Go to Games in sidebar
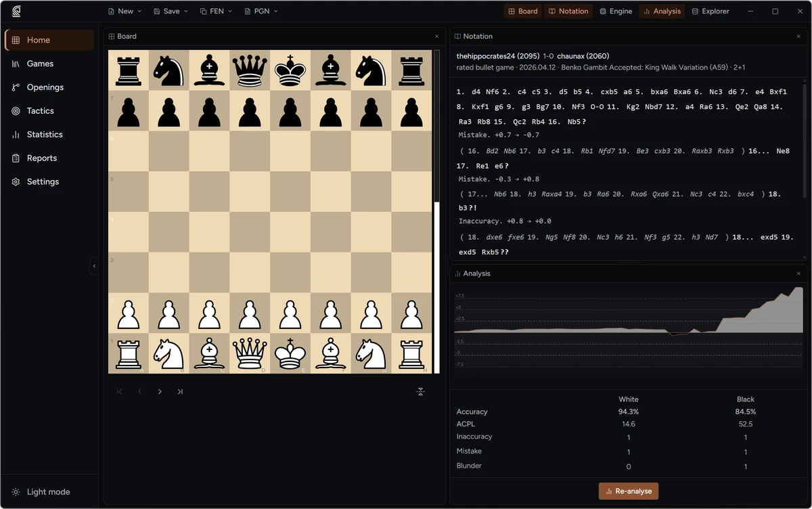This screenshot has width=812, height=509. coord(49,64)
